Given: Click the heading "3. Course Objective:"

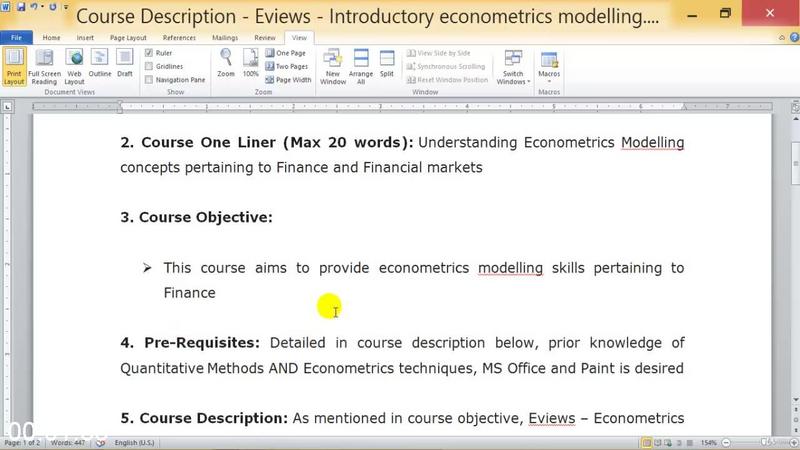Looking at the screenshot, I should pos(196,217).
